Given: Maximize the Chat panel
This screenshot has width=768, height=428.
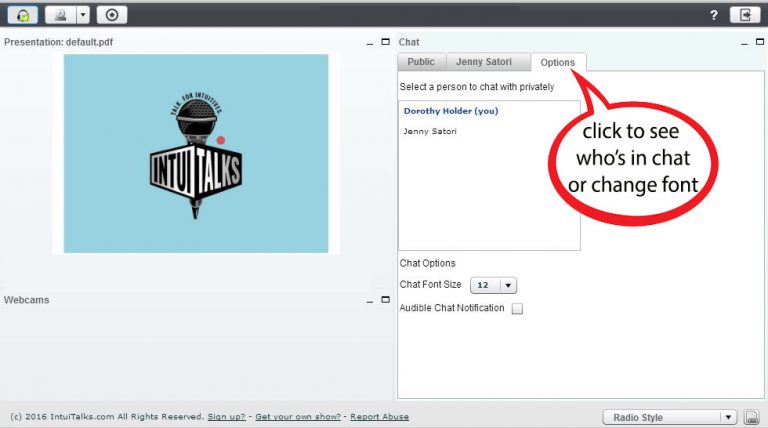Looking at the screenshot, I should 760,42.
